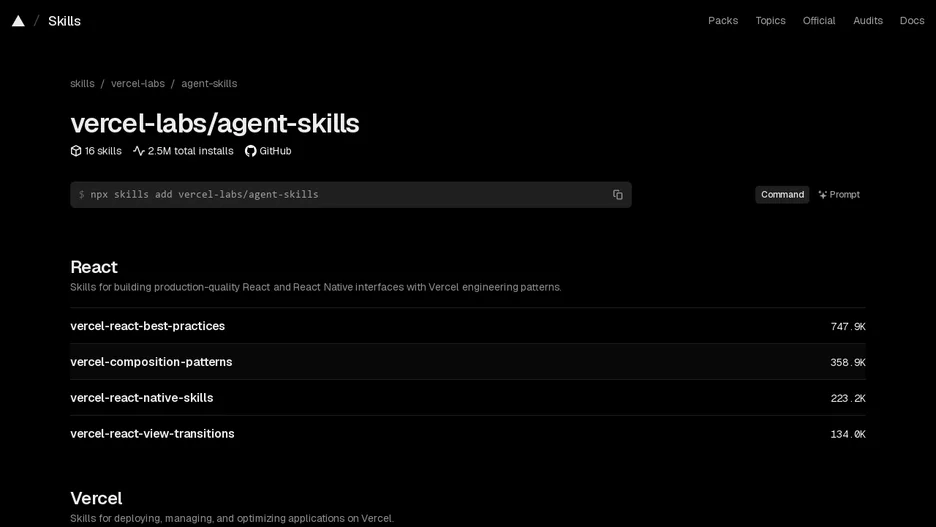Image resolution: width=936 pixels, height=527 pixels.
Task: Click the 16 skills box icon
Action: click(76, 151)
